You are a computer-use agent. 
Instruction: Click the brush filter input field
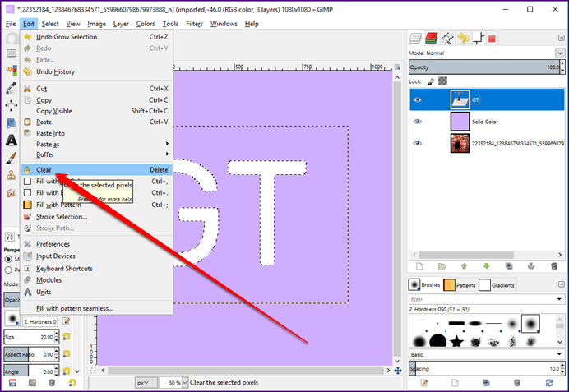[482, 299]
